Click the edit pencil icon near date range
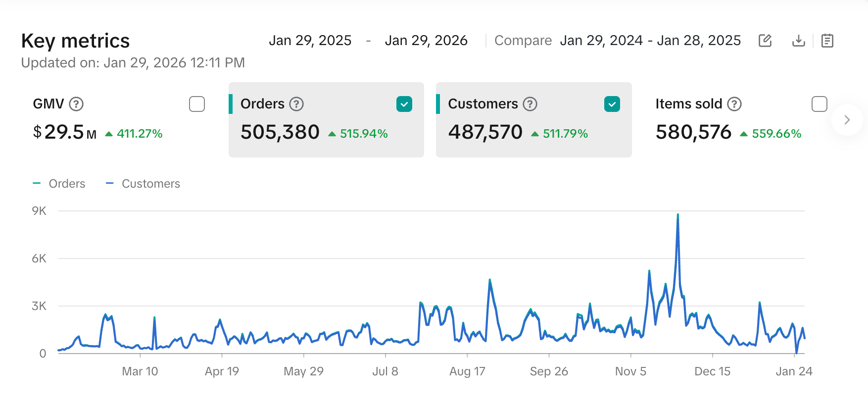Image resolution: width=868 pixels, height=411 pixels. tap(765, 41)
